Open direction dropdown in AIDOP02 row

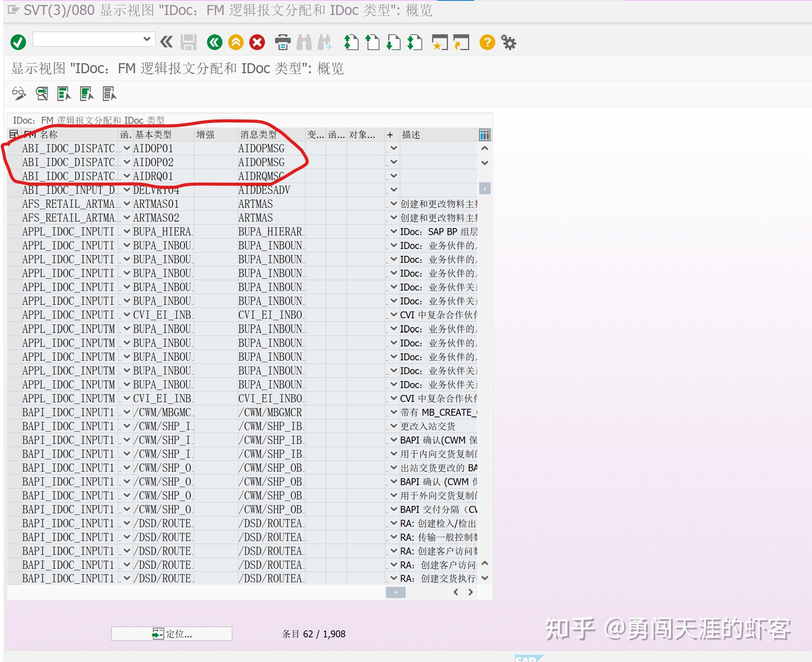[x=394, y=162]
